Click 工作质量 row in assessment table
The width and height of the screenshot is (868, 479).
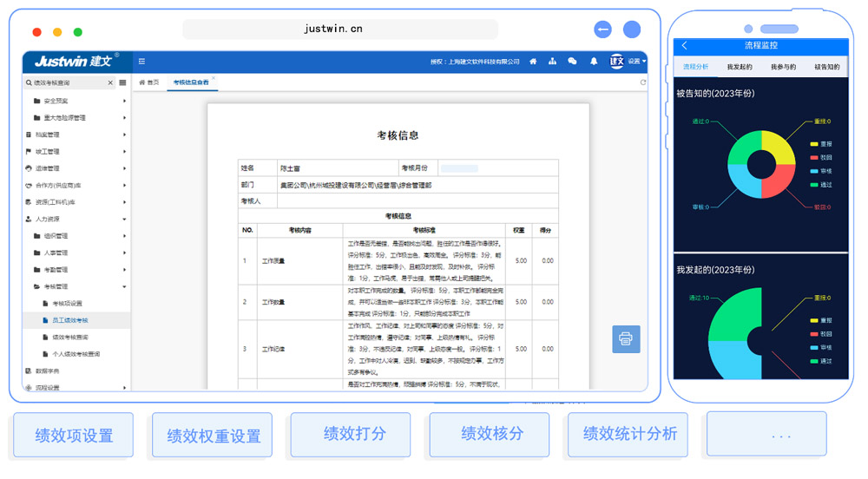398,261
